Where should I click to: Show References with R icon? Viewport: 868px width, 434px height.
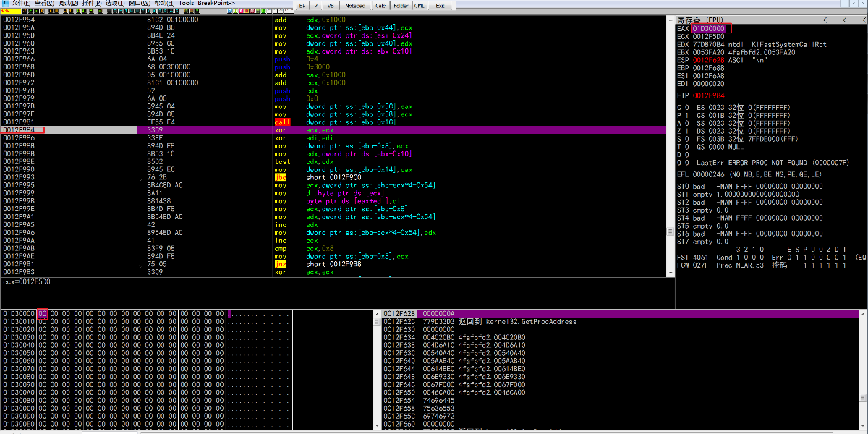(x=165, y=11)
